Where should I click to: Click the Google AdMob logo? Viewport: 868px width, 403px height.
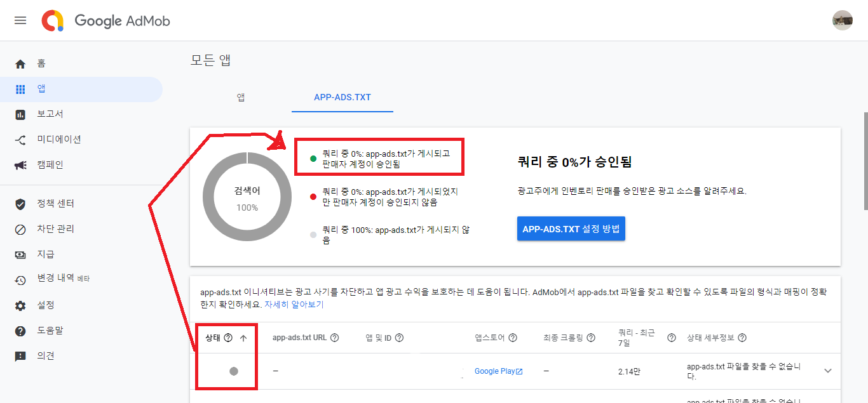click(x=106, y=20)
